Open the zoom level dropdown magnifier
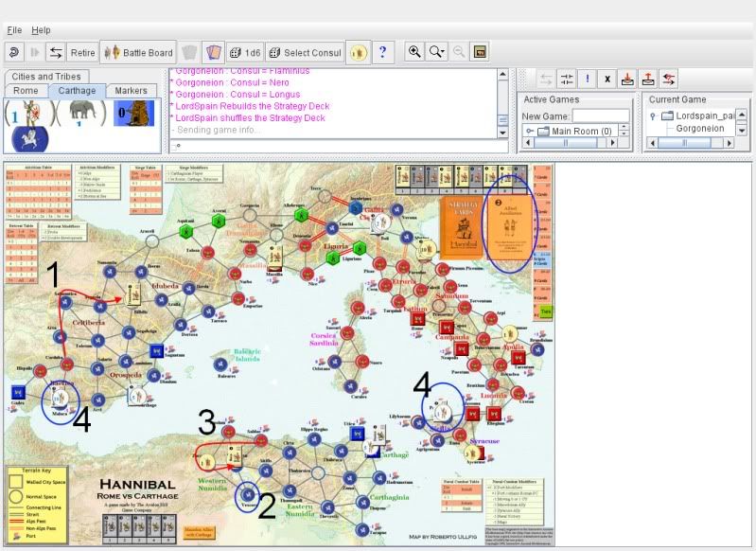This screenshot has width=756, height=551. pos(437,52)
